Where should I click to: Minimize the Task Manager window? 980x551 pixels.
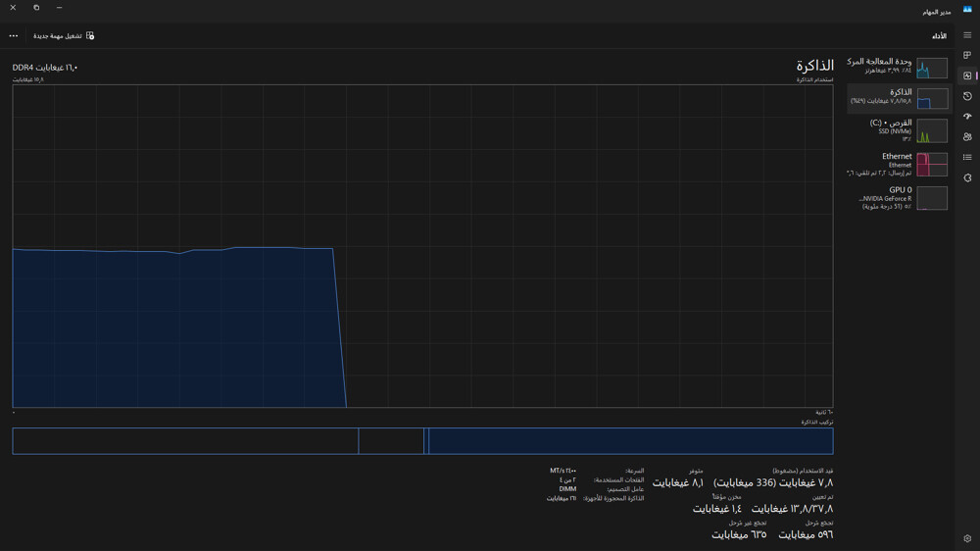[60, 8]
